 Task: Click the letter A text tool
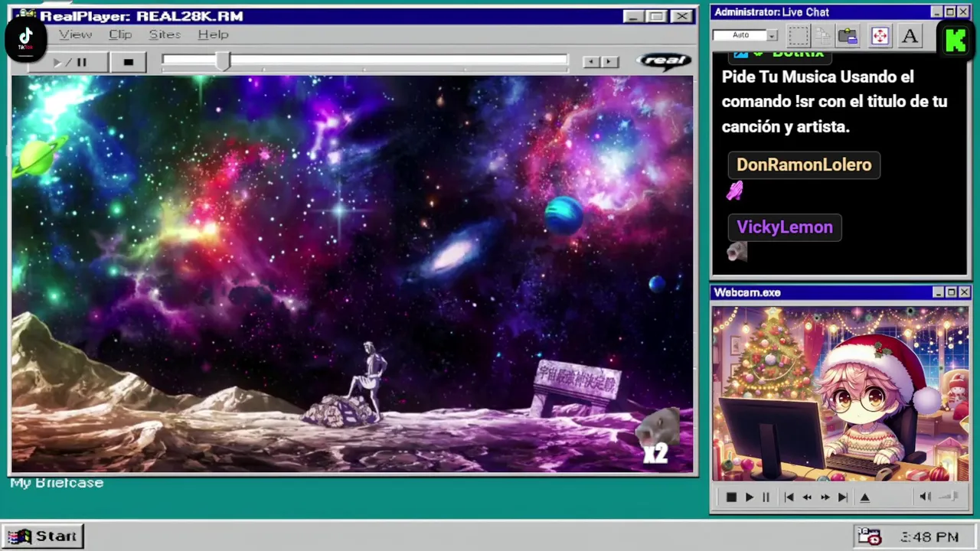pos(910,35)
